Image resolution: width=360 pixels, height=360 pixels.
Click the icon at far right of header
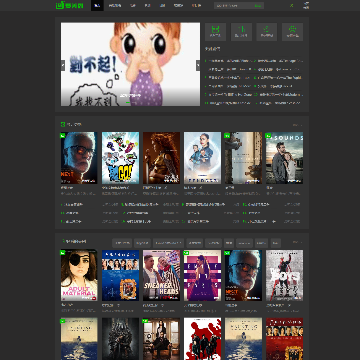(306, 5)
